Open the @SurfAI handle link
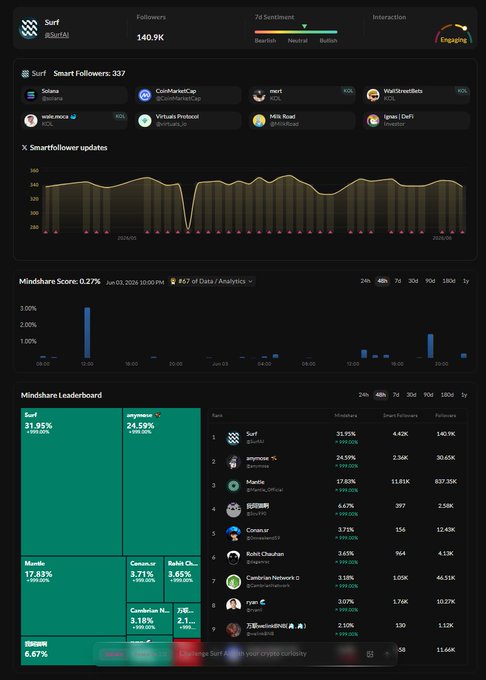The image size is (486, 680). 57,35
